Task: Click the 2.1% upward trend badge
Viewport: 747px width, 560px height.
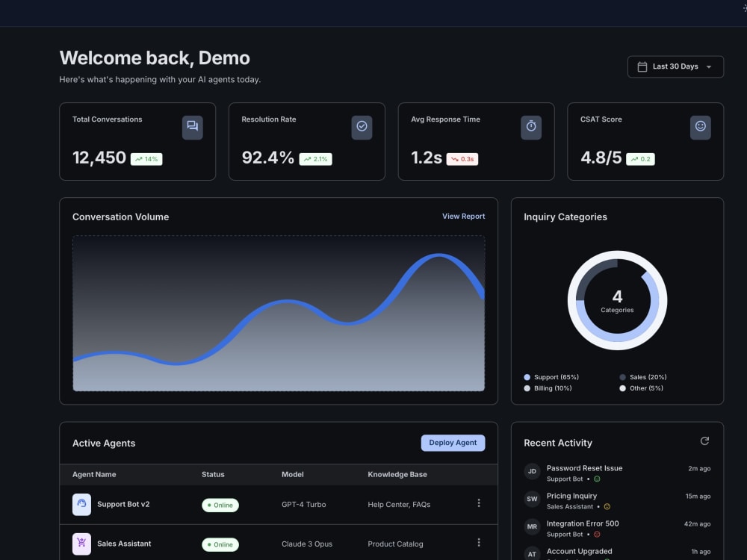Action: click(x=316, y=159)
